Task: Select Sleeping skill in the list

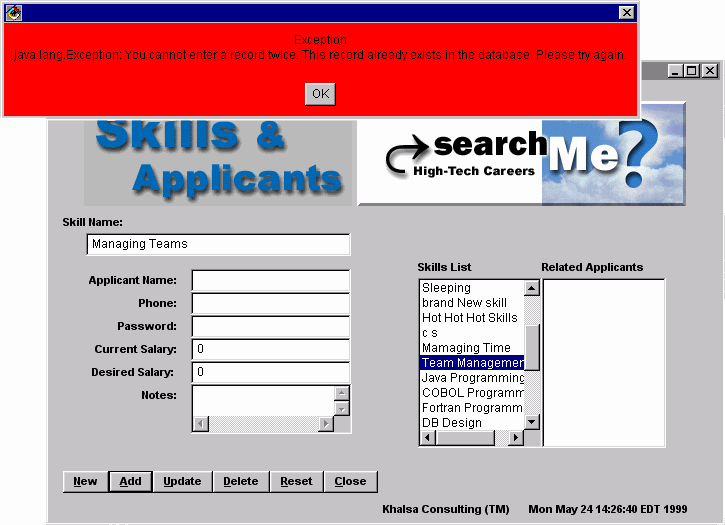Action: tap(446, 288)
